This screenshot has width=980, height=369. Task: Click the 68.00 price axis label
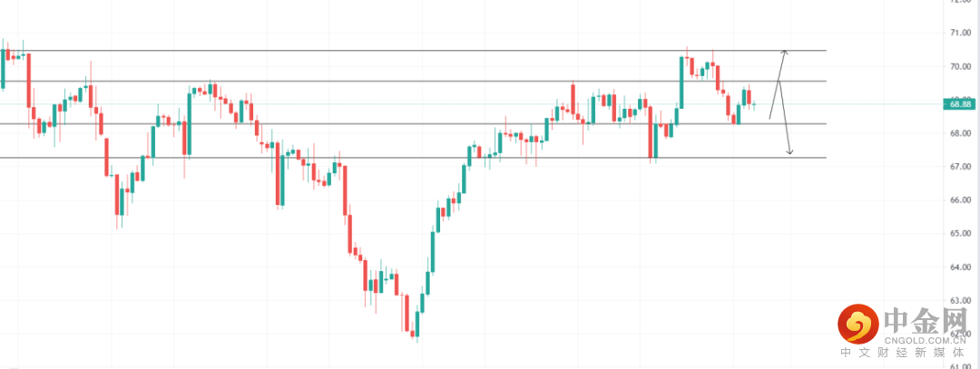tap(961, 133)
